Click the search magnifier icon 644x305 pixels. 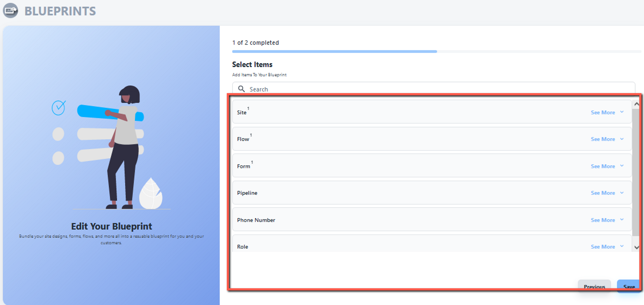[x=241, y=89]
